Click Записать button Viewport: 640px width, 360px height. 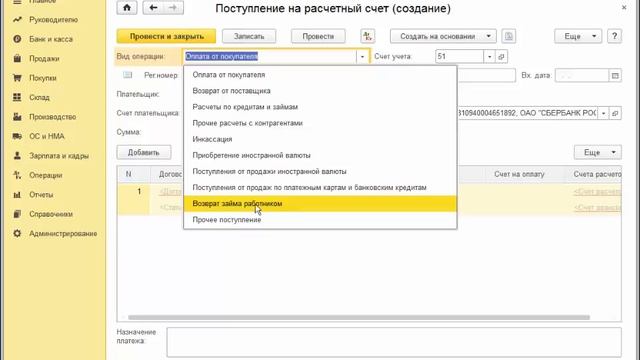tap(249, 36)
